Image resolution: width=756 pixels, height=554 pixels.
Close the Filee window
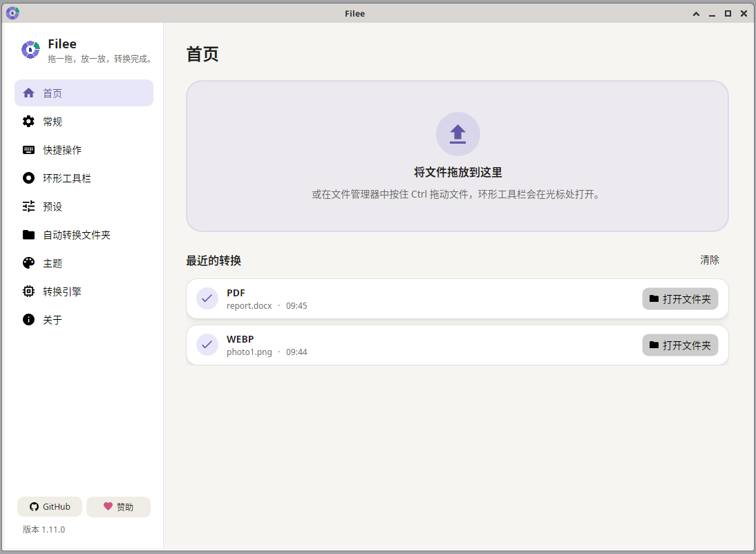[x=744, y=14]
